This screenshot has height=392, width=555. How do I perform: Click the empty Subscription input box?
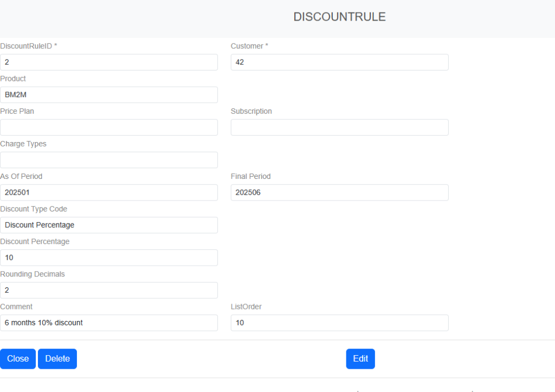(339, 127)
